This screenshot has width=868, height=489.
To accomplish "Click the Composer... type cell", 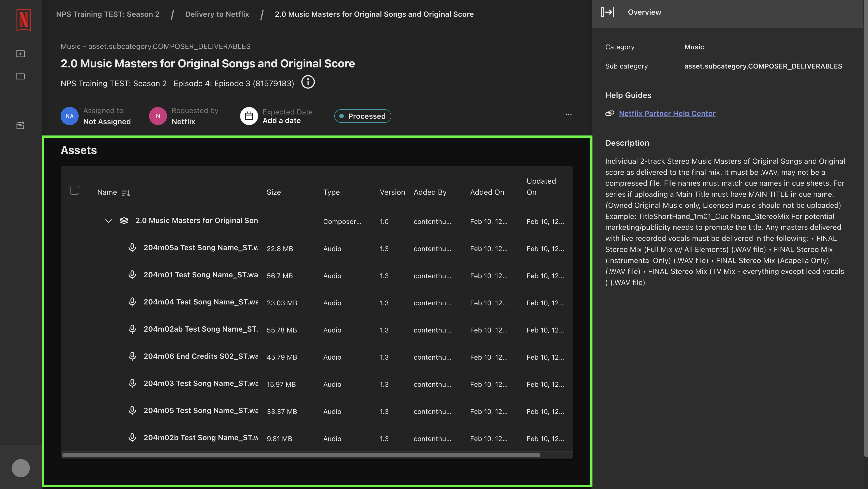I will click(x=342, y=222).
